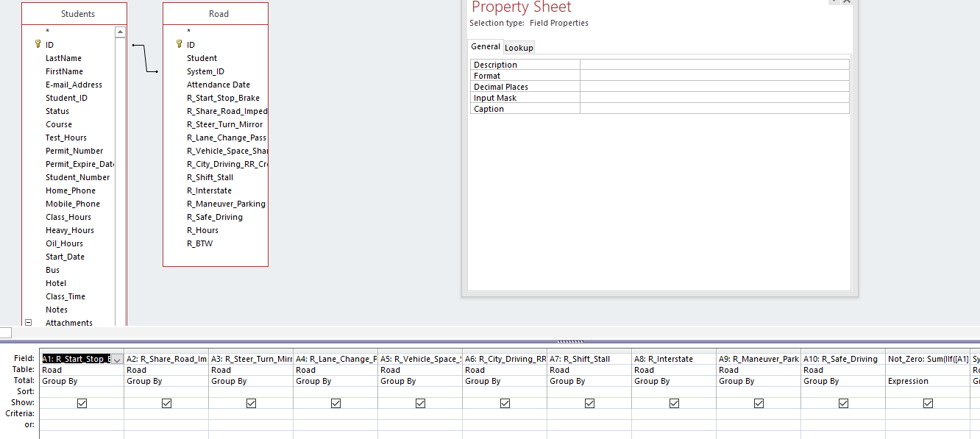This screenshot has width=980, height=439.
Task: Collapse the Attachments field in Students table
Action: click(x=29, y=322)
